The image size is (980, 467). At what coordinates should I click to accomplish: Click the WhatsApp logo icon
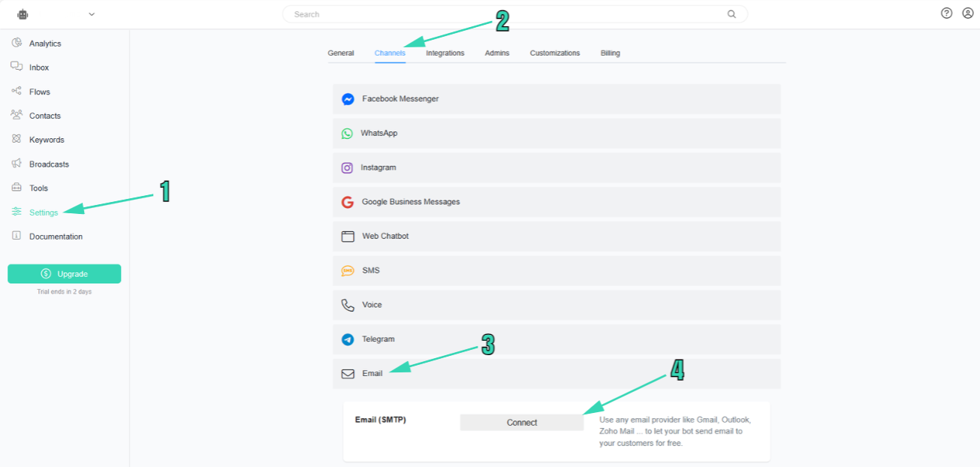click(347, 133)
